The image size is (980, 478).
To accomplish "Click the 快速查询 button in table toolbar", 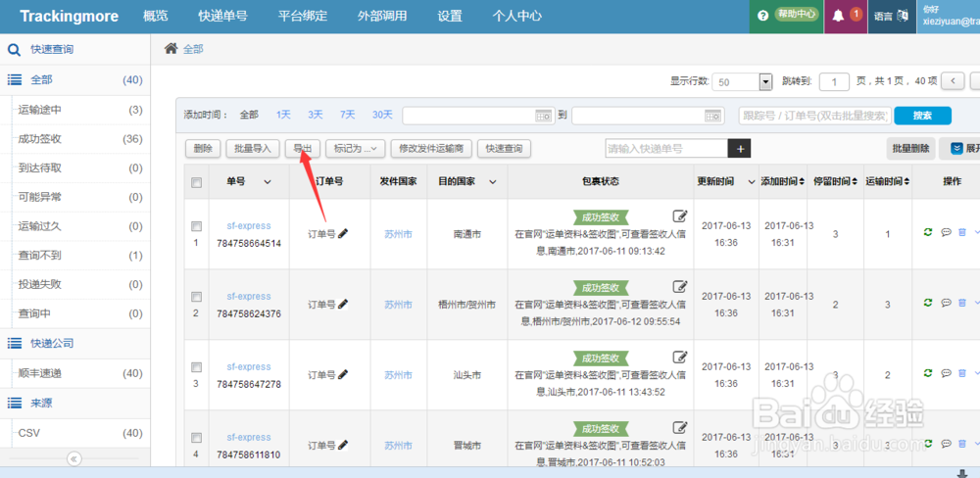I will pyautogui.click(x=505, y=149).
